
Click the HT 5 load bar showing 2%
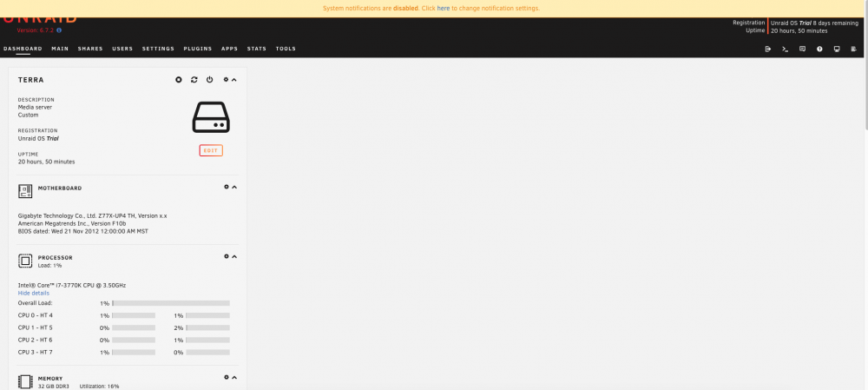click(x=207, y=327)
